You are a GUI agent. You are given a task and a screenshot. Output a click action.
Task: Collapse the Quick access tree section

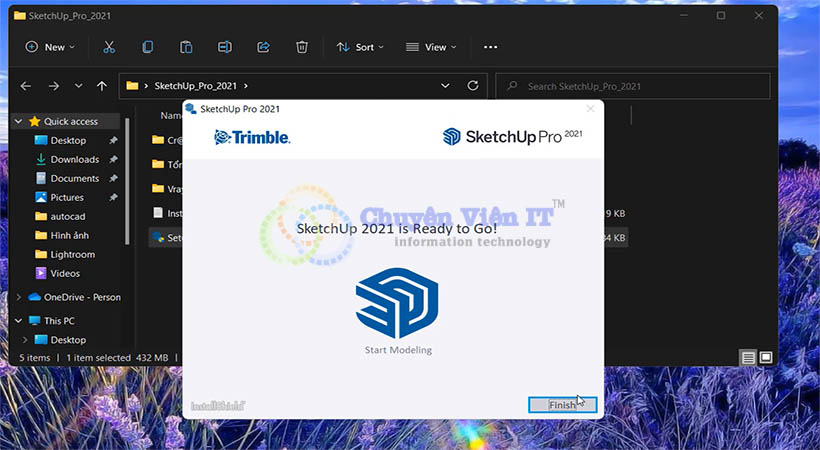19,121
